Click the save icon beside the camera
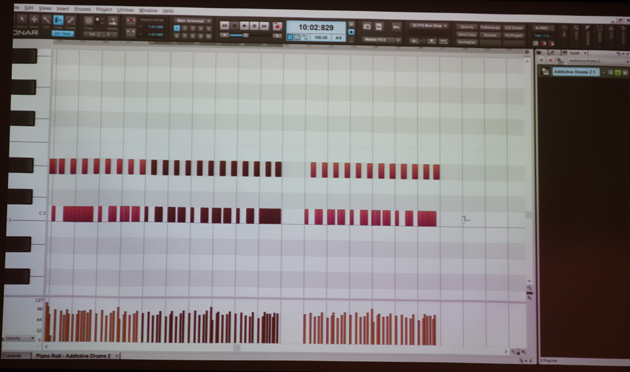 tap(379, 27)
